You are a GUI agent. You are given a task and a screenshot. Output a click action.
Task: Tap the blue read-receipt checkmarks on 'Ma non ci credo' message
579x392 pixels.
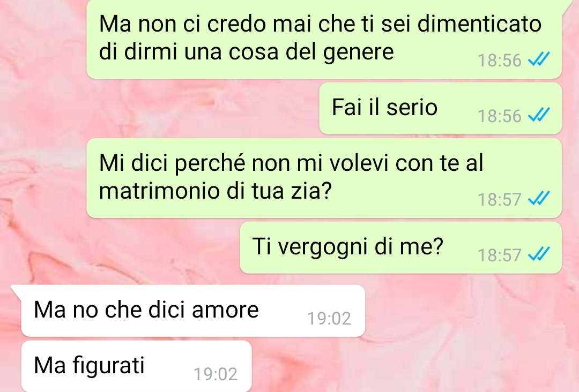click(x=539, y=59)
